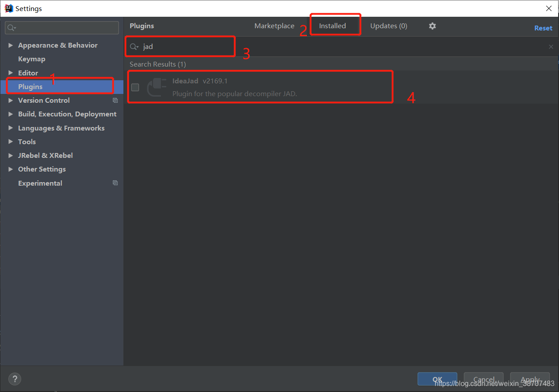Expand the Other Settings section

point(11,169)
